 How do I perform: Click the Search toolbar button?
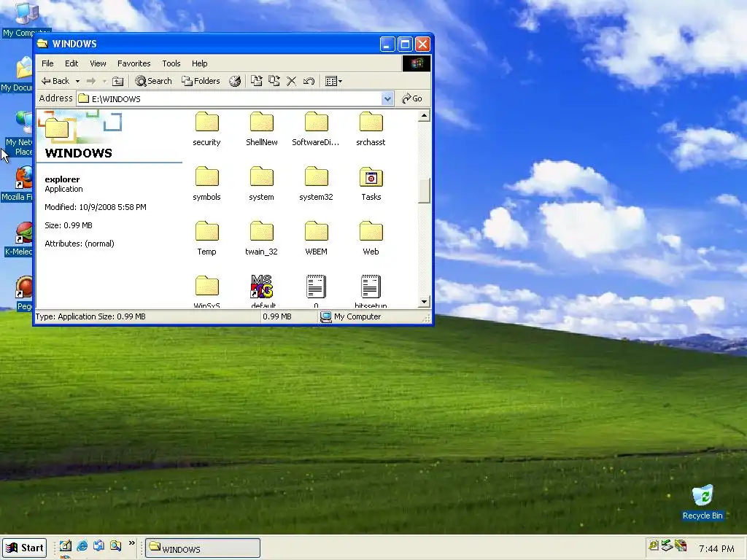pos(153,81)
